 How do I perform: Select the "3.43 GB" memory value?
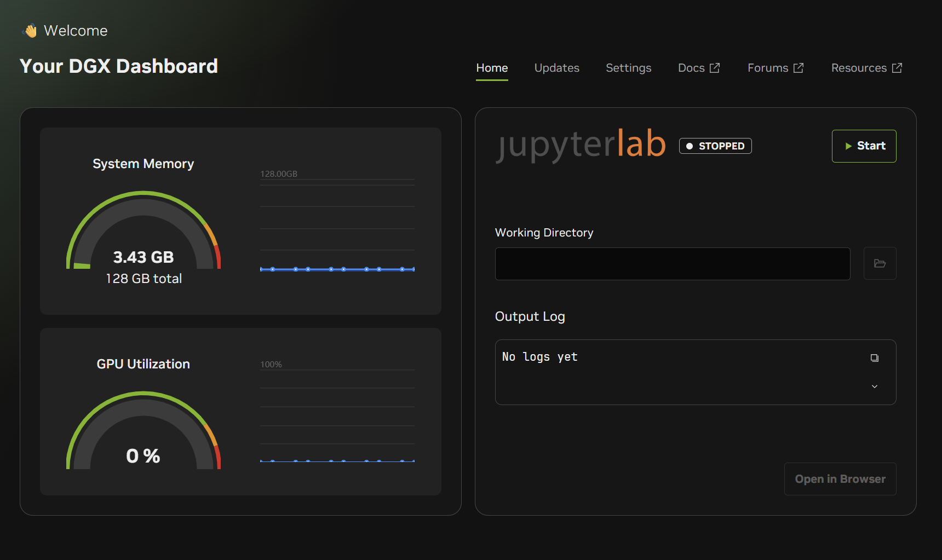point(143,257)
